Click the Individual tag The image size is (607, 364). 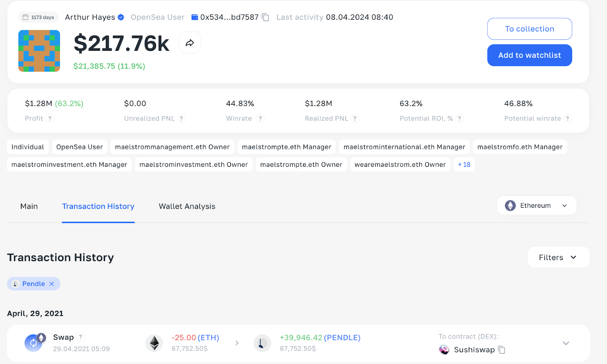(x=28, y=147)
